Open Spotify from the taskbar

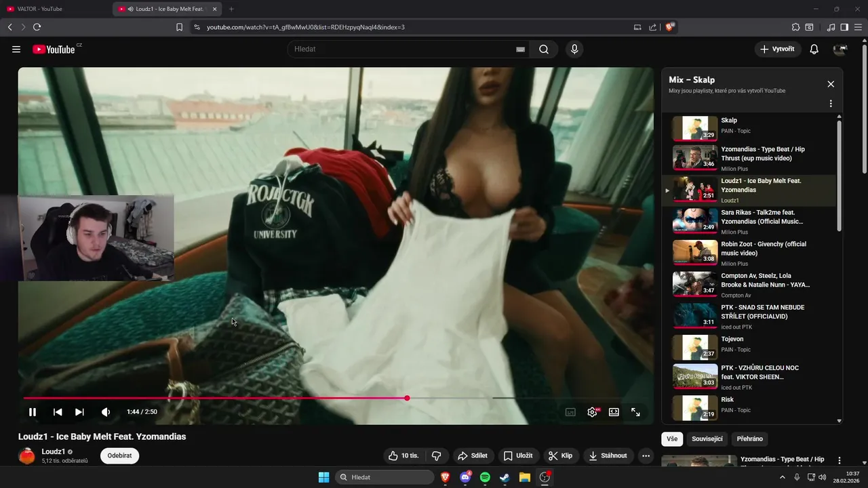point(485,477)
